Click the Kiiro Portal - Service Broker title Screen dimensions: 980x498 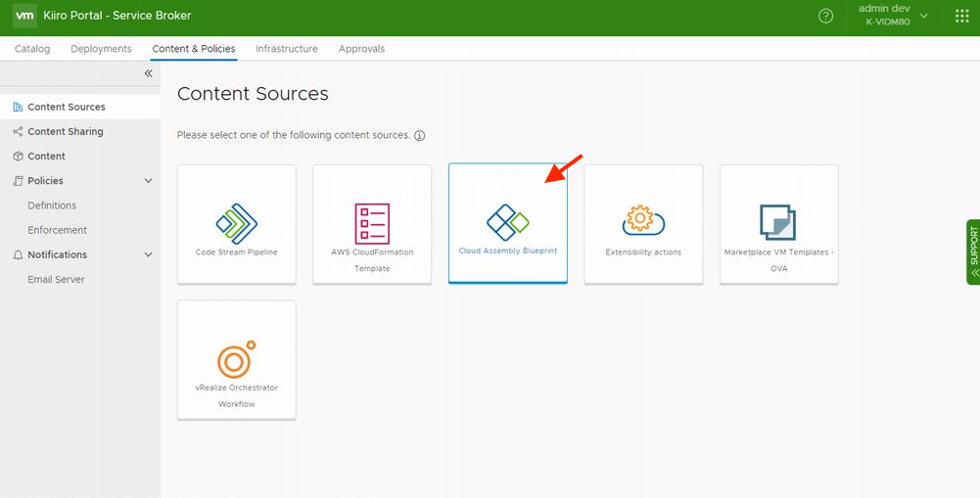tap(117, 16)
